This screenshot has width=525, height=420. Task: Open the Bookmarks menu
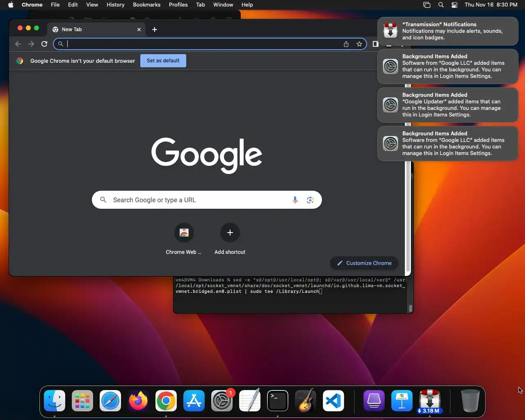(146, 5)
